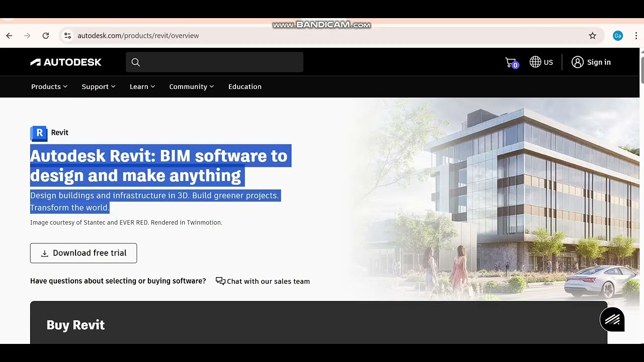Go forward with the browser forward arrow

point(27,36)
